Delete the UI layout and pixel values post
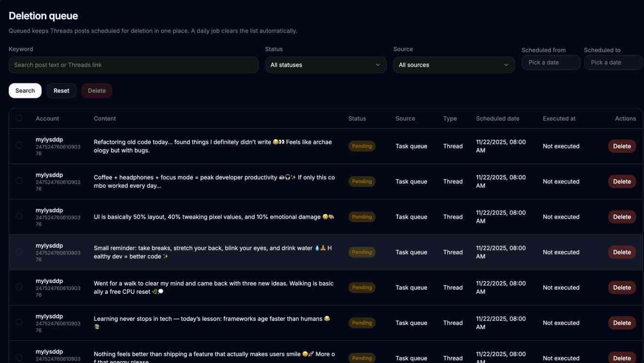Screen dimensions: 644x363 [x=622, y=217]
